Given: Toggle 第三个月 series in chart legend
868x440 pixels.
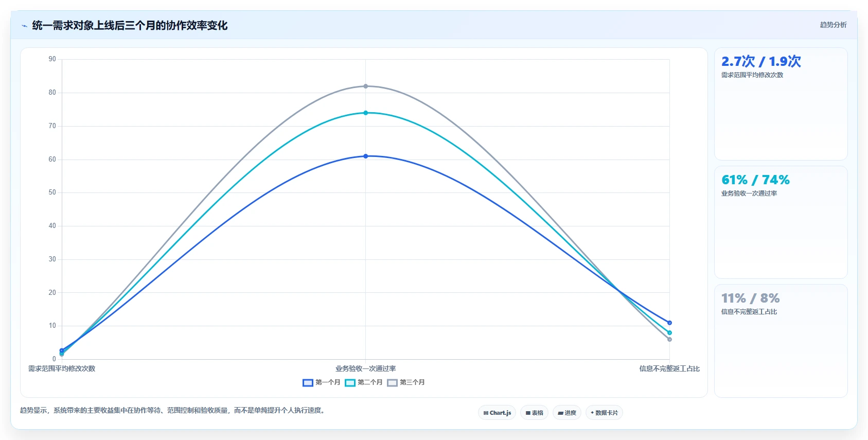Looking at the screenshot, I should point(406,382).
